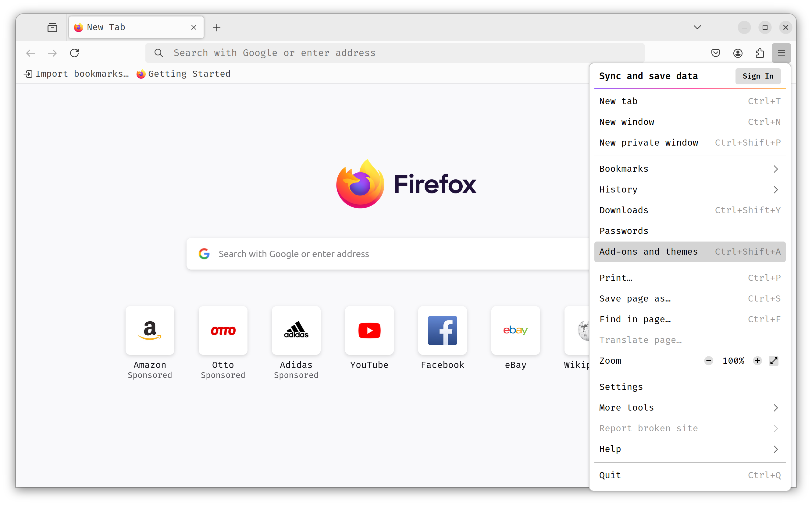
Task: Click Sign In button
Action: tap(758, 76)
